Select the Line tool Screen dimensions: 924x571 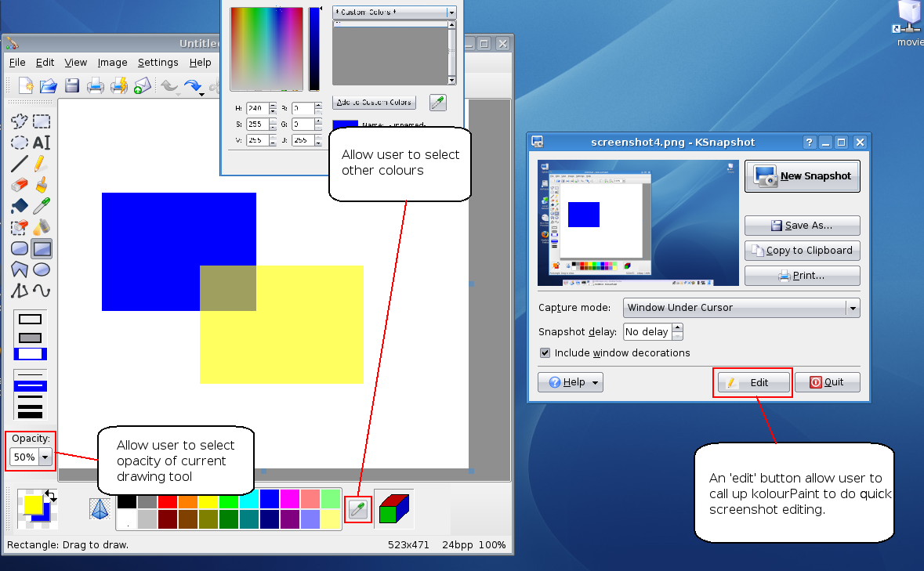pos(20,164)
